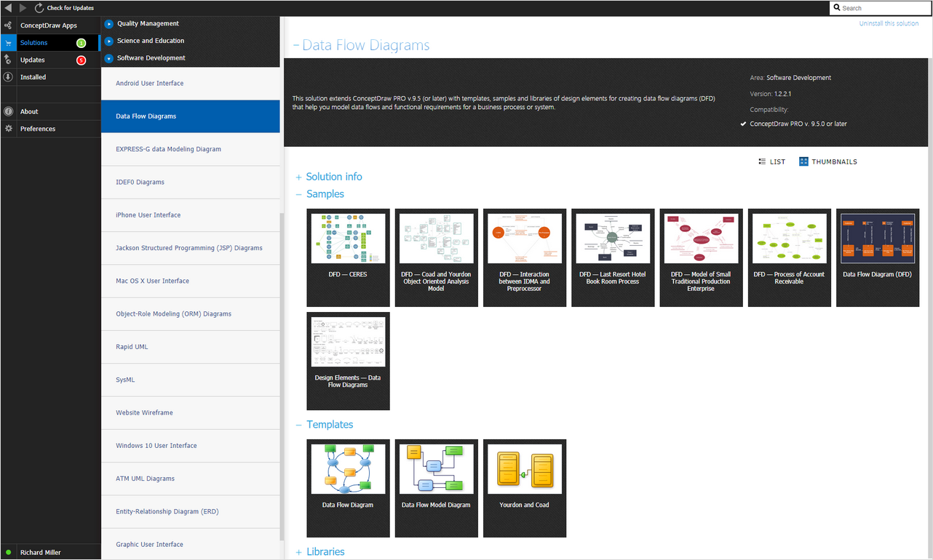Open the Data Flow Diagram template
Viewport: 933px width, 560px height.
(348, 488)
